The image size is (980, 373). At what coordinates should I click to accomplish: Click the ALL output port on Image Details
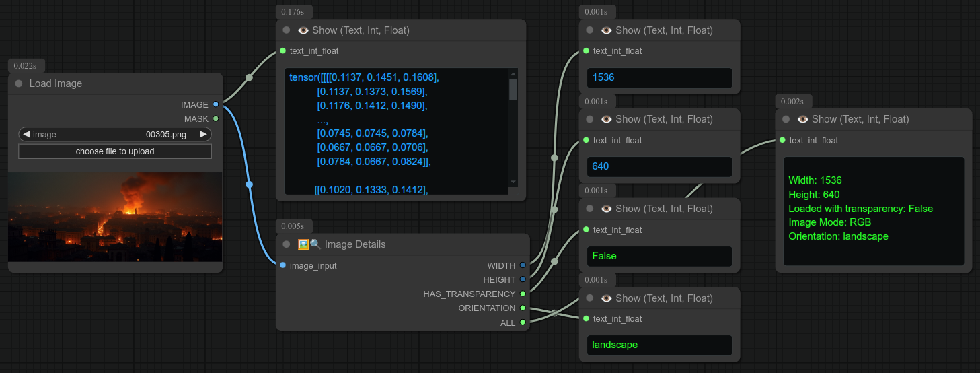point(523,323)
